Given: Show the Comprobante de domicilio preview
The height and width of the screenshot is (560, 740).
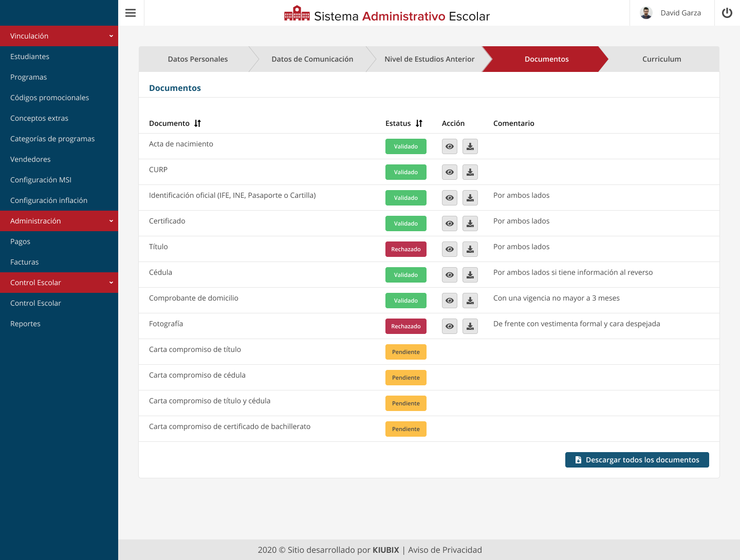Looking at the screenshot, I should click(x=450, y=301).
